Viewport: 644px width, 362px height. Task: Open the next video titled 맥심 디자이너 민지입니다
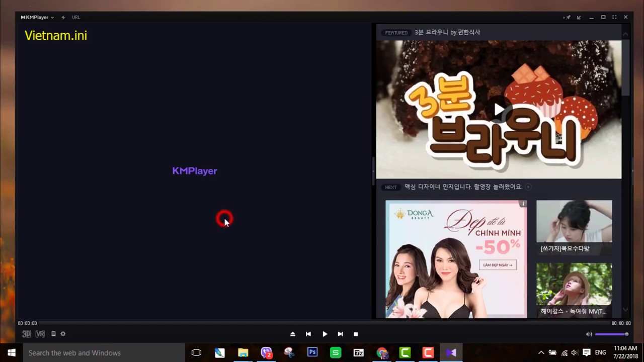[x=463, y=187]
